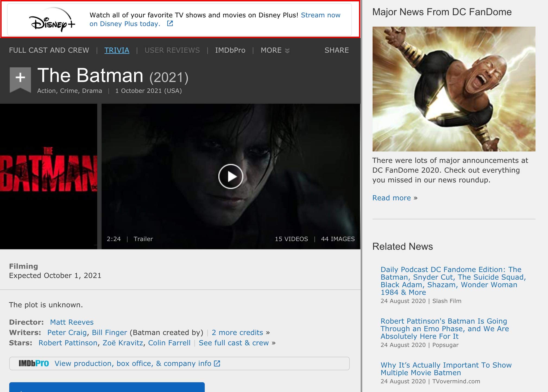Open Popsugar article about Pattinson's Emo Batman

tap(445, 329)
